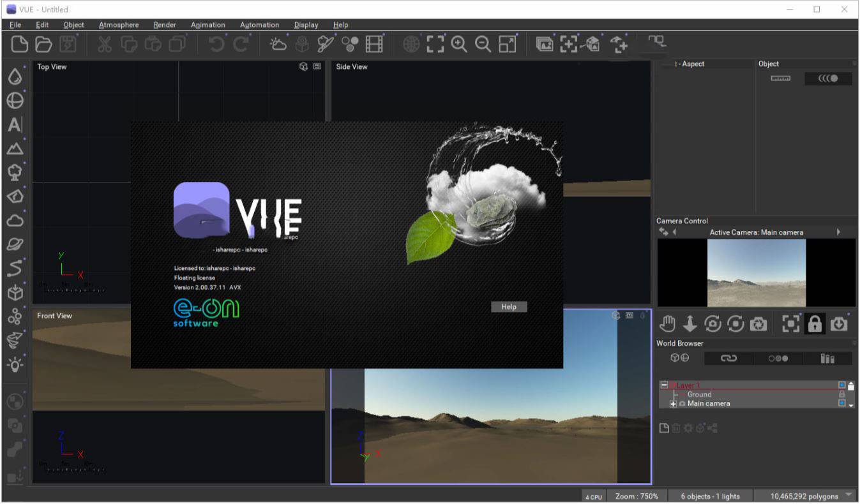Select the Spline path tool
The width and height of the screenshot is (860, 504).
[15, 268]
